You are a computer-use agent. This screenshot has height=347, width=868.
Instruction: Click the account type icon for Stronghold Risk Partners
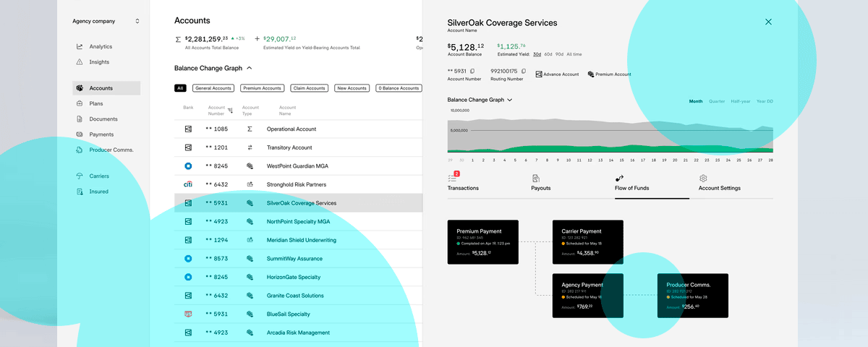point(250,184)
